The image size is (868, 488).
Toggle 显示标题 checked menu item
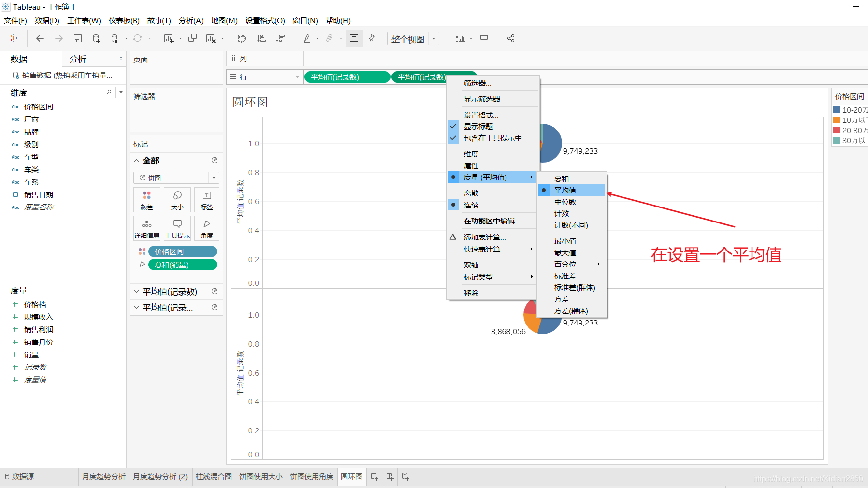pos(492,127)
